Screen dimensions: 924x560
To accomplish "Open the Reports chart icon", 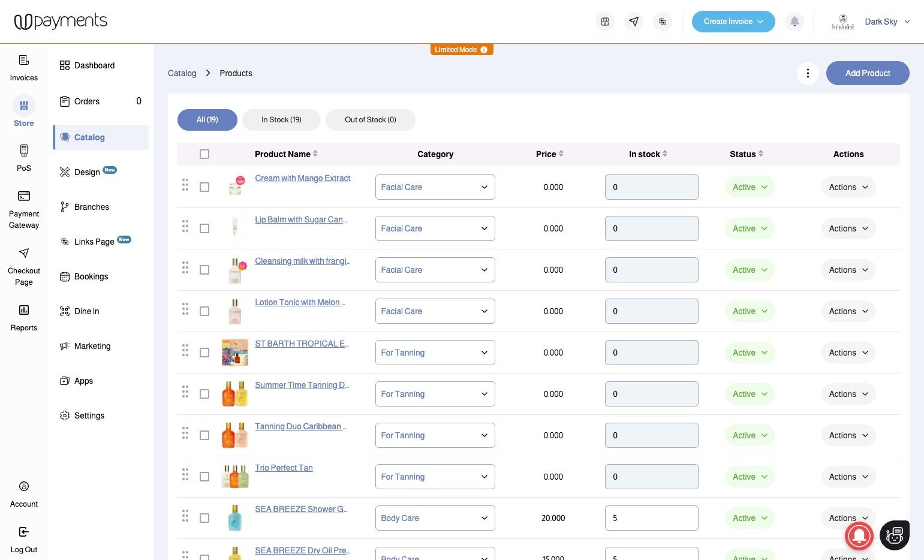I will click(24, 310).
